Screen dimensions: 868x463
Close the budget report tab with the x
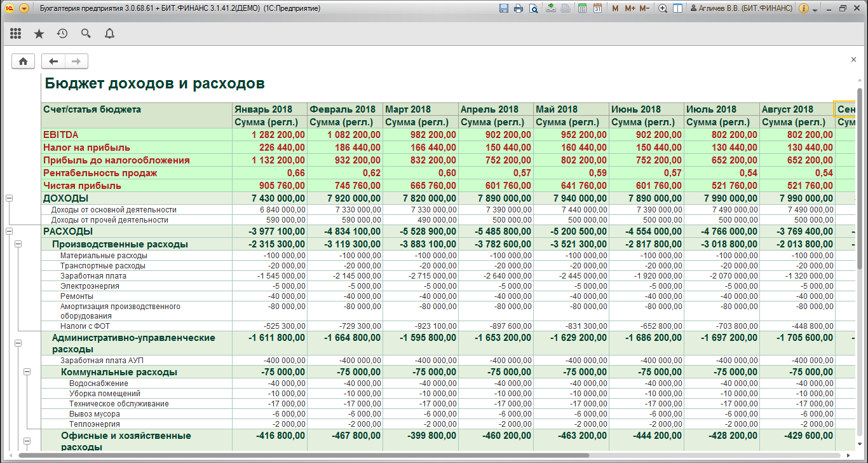tap(853, 59)
